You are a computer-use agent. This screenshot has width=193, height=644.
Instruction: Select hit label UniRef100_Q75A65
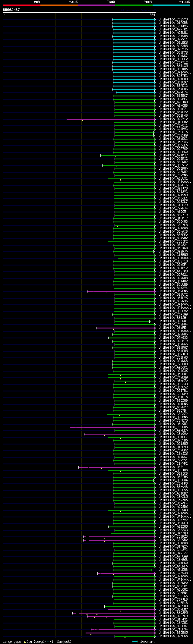173,636
